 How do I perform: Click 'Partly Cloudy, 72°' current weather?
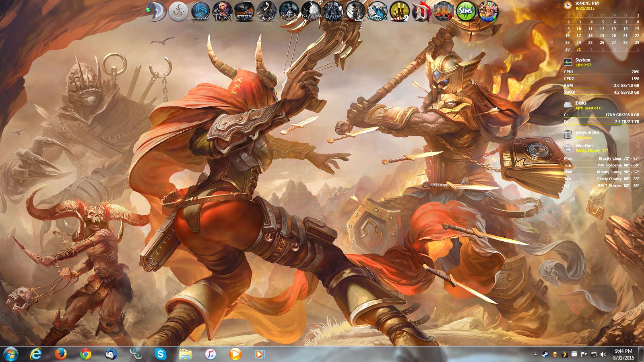(x=592, y=151)
